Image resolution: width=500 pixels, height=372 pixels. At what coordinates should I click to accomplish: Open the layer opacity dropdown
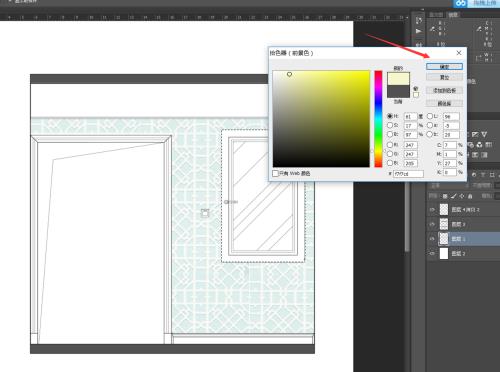tap(497, 185)
